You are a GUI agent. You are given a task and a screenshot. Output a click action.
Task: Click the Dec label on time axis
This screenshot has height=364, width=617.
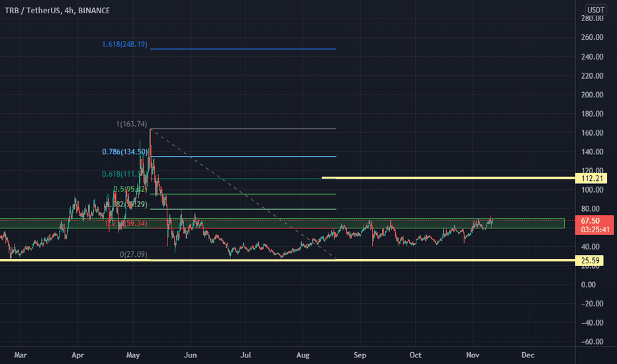[528, 355]
